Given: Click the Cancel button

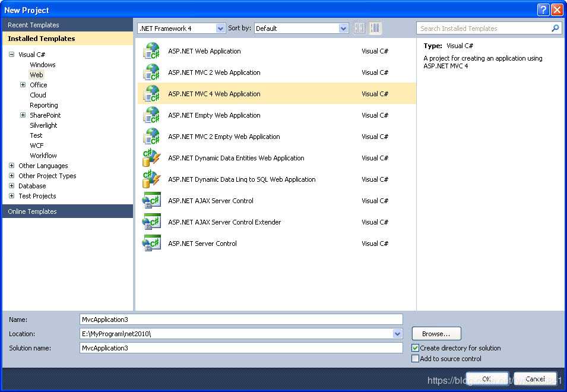Looking at the screenshot, I should coord(535,378).
